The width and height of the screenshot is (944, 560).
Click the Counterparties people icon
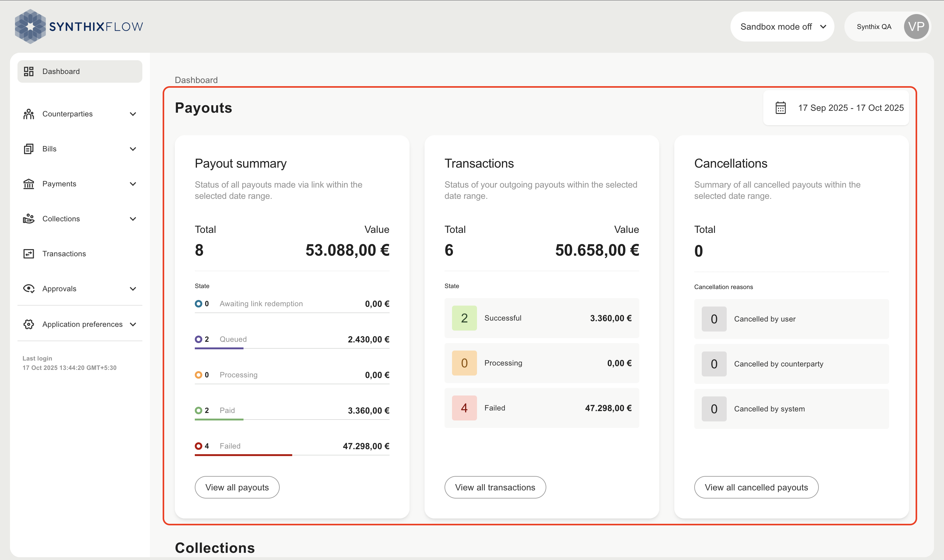29,114
